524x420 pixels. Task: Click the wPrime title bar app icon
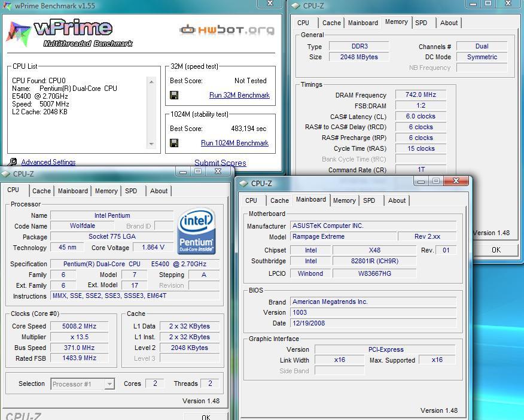[7, 5]
